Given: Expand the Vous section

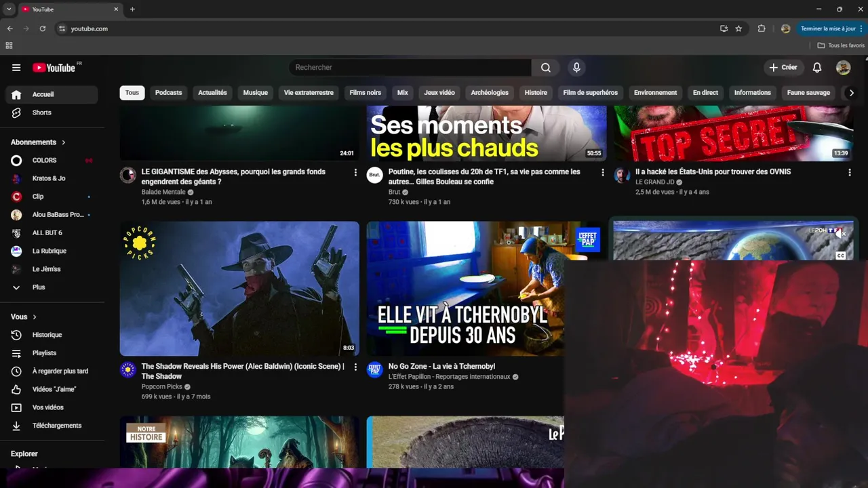Looking at the screenshot, I should click(24, 317).
